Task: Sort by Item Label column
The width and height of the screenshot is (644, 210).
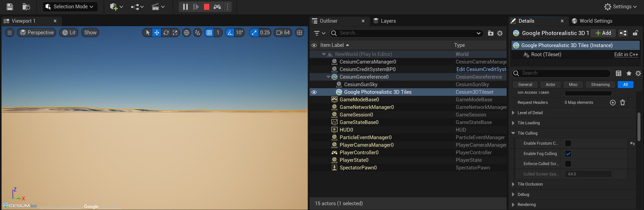Action: click(332, 45)
